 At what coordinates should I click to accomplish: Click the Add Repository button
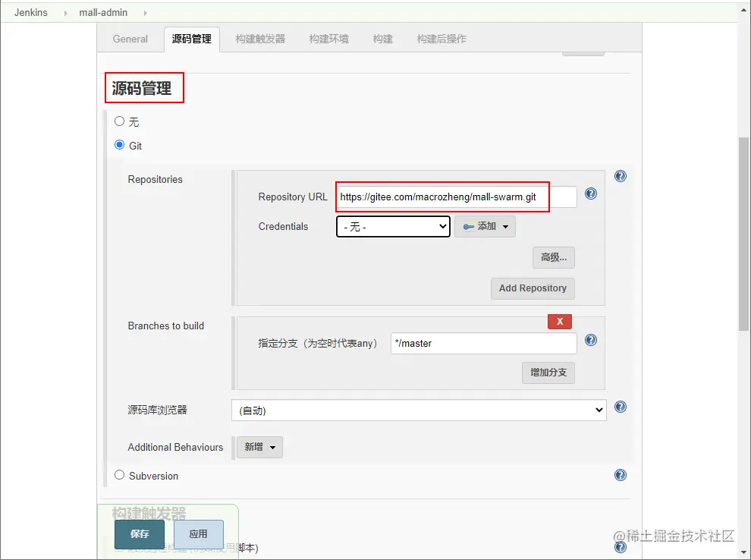coord(533,288)
